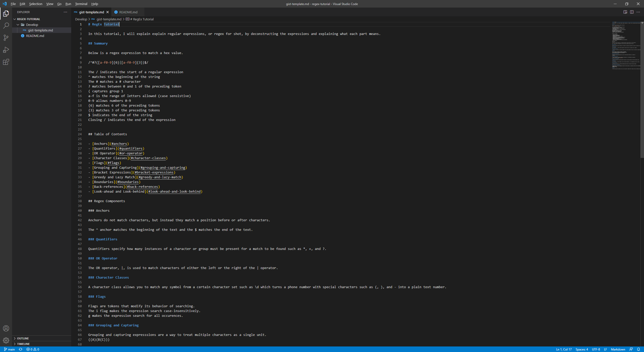Viewport: 644px width, 352px height.
Task: Click the errors and warnings indicator
Action: (x=32, y=349)
